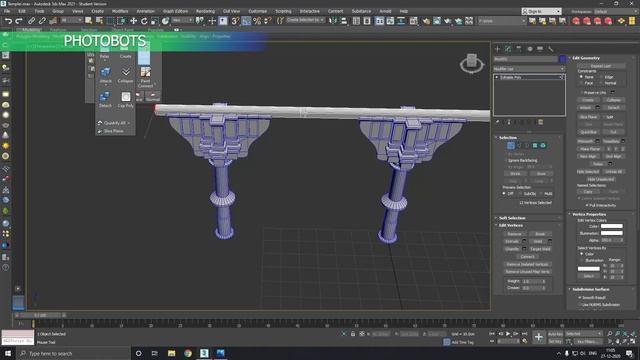
Task: Open the Rendering menu
Action: 205,11
